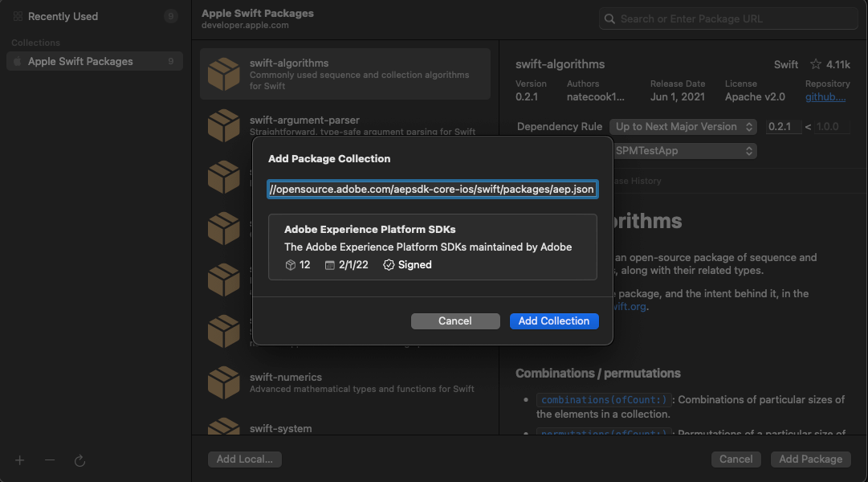Click the Recently Used grid icon

[x=18, y=17]
